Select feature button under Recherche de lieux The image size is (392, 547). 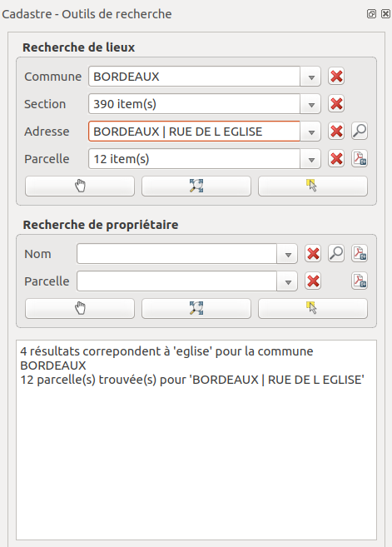[313, 186]
